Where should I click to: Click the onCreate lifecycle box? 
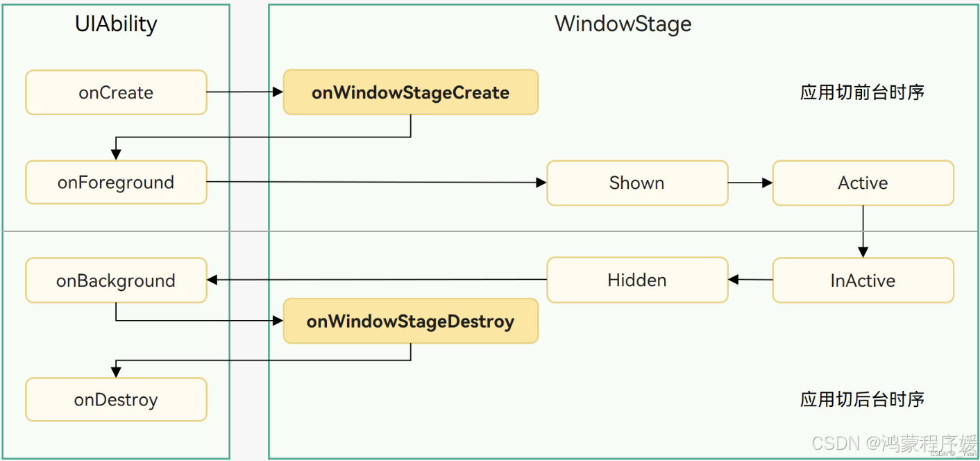click(116, 92)
